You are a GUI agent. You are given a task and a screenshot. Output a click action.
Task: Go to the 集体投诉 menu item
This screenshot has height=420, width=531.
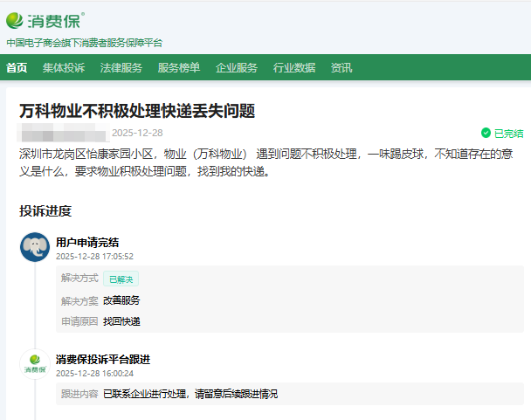[x=64, y=68]
